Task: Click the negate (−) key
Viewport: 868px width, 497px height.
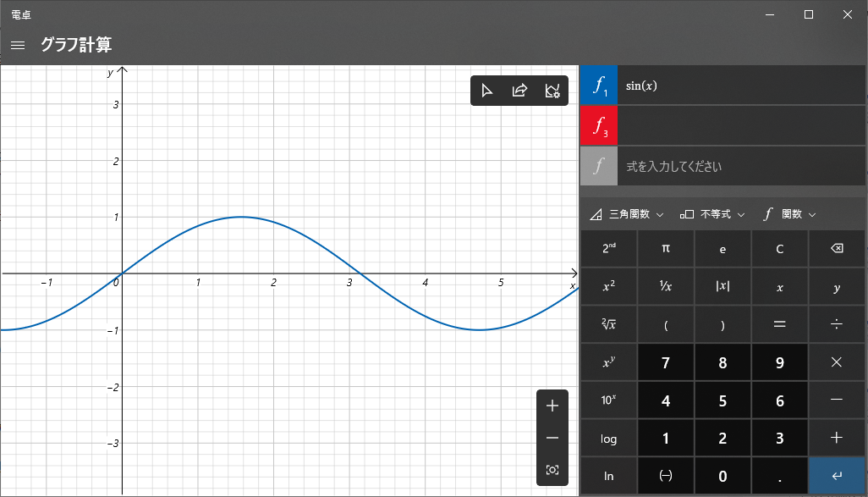Action: point(666,476)
